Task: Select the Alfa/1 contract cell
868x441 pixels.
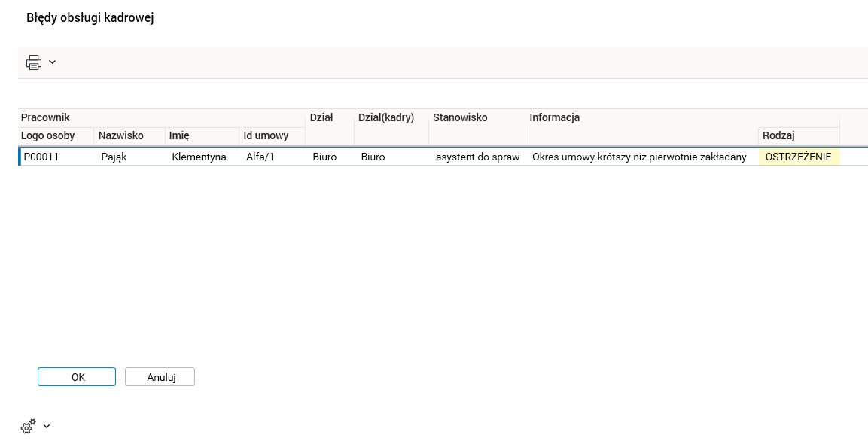Action: pos(273,157)
